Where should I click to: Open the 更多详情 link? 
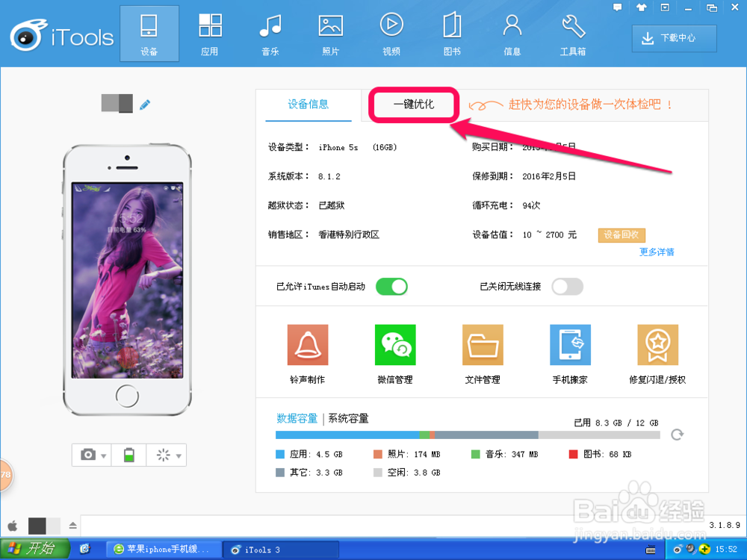[x=657, y=252]
